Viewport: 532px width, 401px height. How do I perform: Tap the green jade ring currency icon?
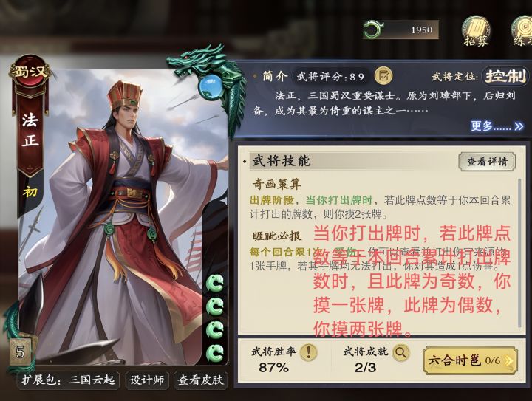374,30
